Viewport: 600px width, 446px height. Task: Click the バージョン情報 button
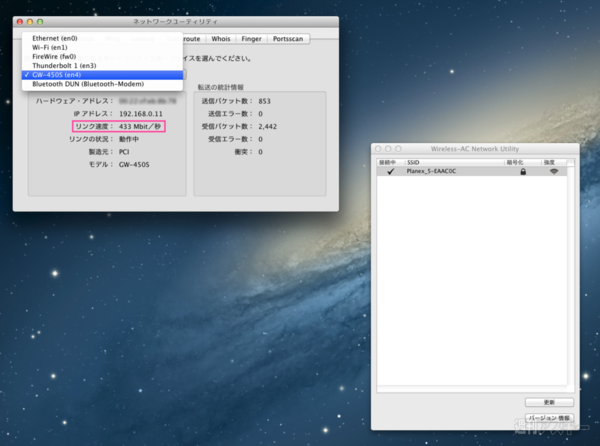[x=548, y=417]
